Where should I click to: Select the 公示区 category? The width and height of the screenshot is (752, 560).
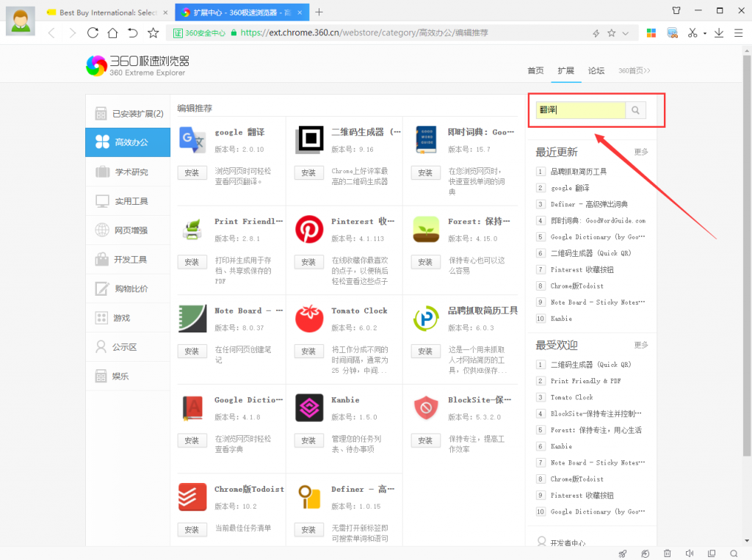click(128, 346)
